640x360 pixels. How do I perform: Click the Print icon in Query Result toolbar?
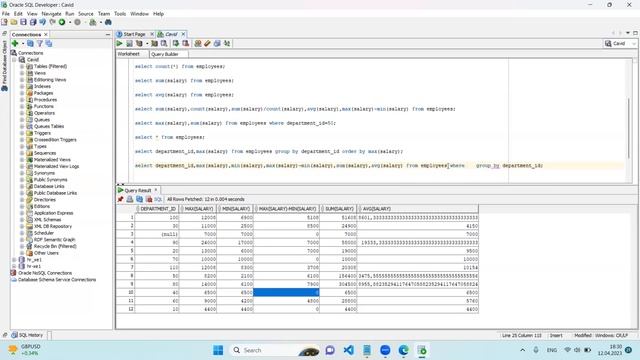[130, 199]
